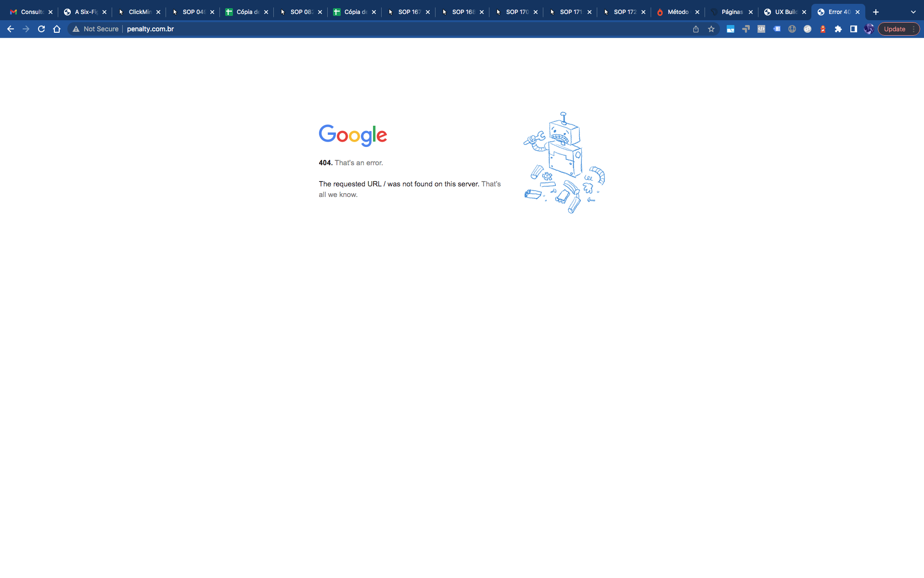The height and width of the screenshot is (578, 924).
Task: Share this page using share icon
Action: click(696, 29)
